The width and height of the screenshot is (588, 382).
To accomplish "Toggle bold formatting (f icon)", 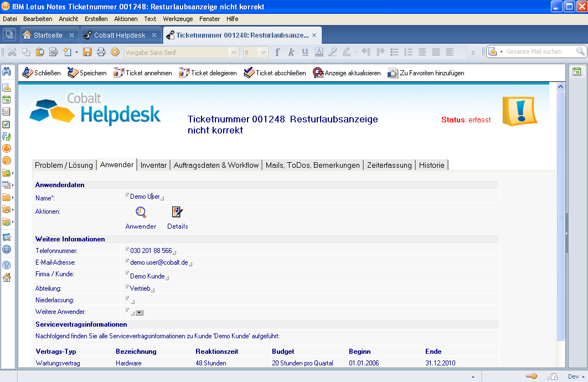I will click(277, 52).
